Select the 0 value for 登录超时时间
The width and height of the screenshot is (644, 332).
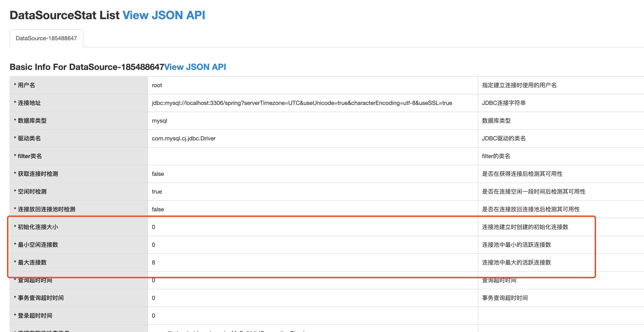(154, 316)
